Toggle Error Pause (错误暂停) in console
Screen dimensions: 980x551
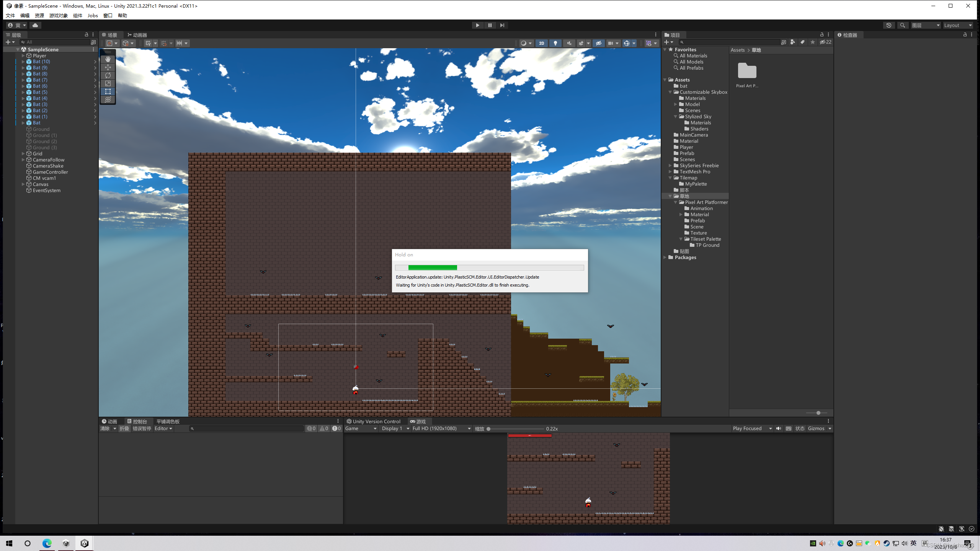(x=142, y=429)
